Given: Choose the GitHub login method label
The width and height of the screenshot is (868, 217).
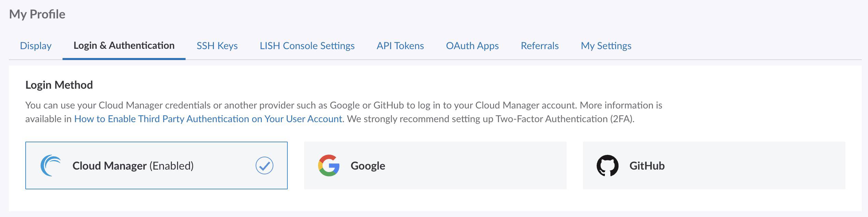Looking at the screenshot, I should click(647, 166).
